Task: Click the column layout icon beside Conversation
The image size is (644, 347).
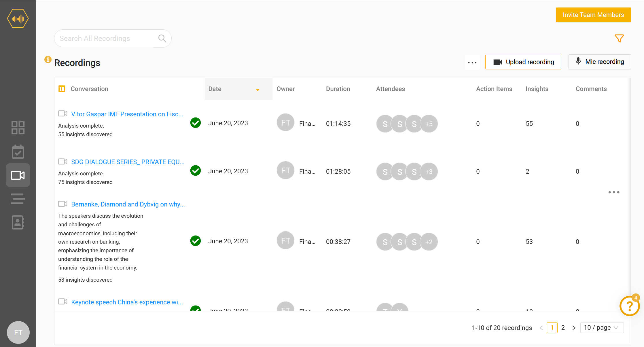Action: tap(62, 89)
